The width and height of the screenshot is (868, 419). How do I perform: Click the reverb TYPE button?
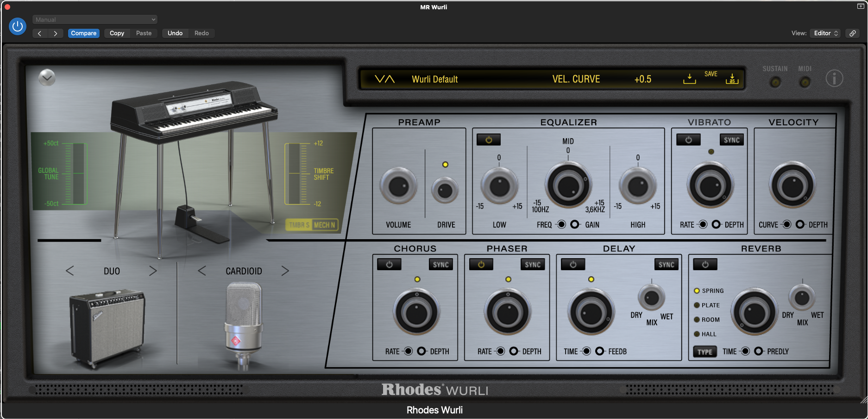click(705, 352)
